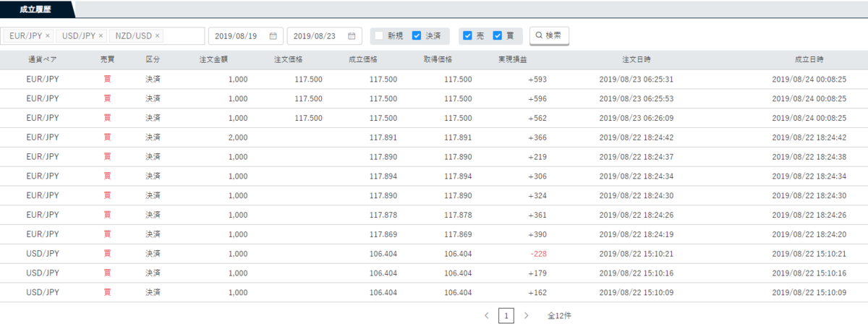Remove the NZD/USD currency pair tag
This screenshot has width=868, height=324.
point(157,35)
